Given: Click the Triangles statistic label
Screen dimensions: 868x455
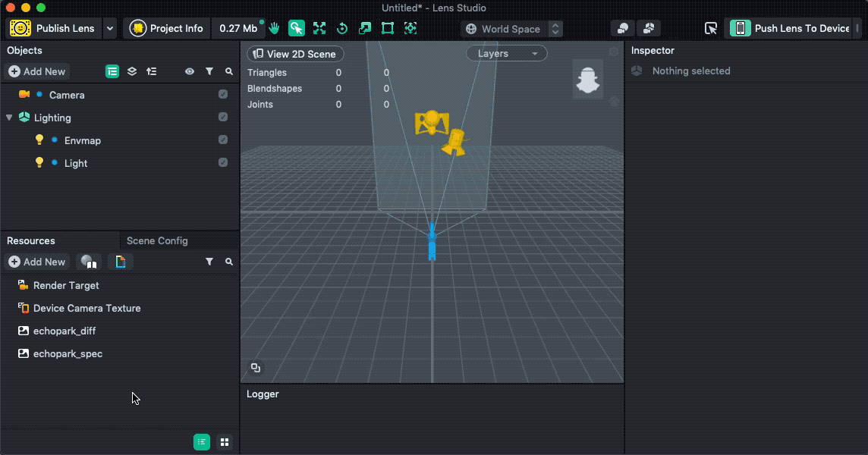Looking at the screenshot, I should (x=267, y=73).
